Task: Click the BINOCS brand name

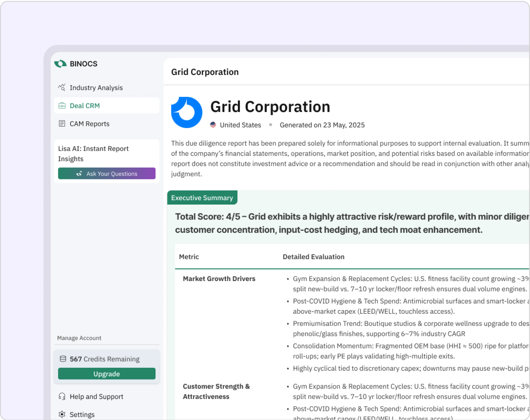Action: point(84,64)
